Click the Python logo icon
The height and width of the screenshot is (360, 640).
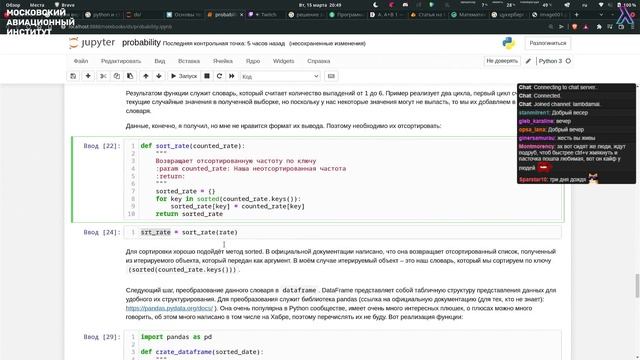click(x=509, y=43)
